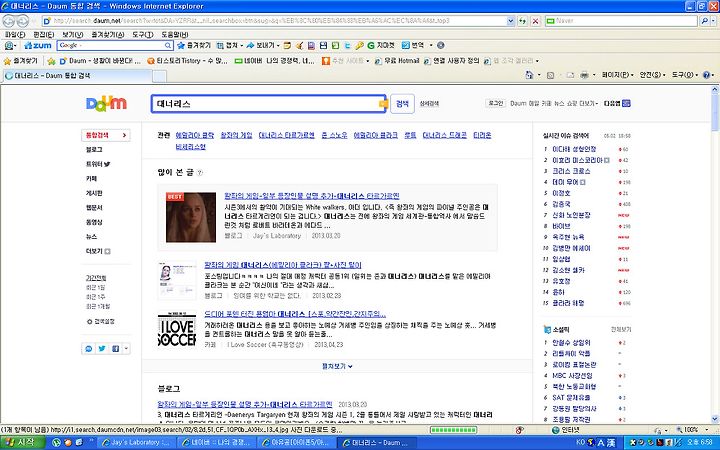This screenshot has width=720, height=450.
Task: Click the blue help question mark icon
Action: tap(707, 74)
